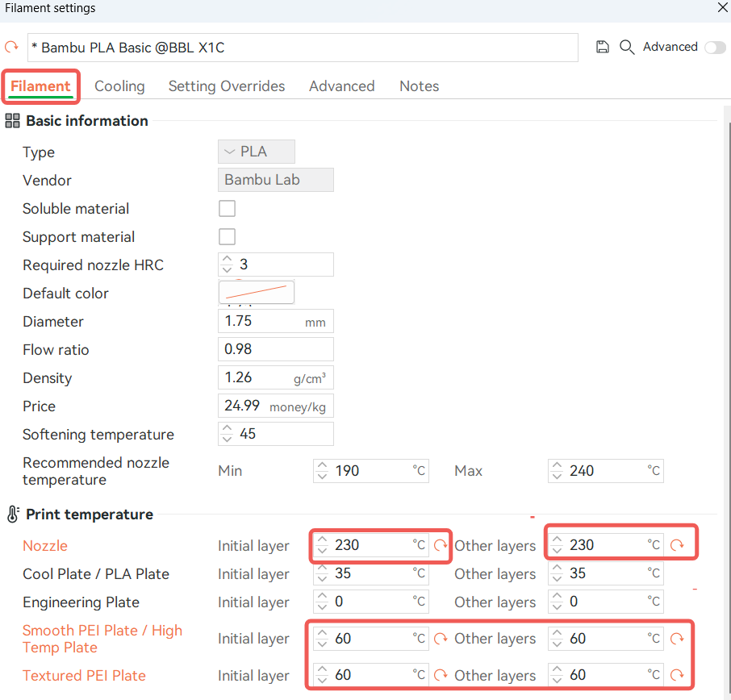Click the orange Nozzle label

[x=45, y=546]
